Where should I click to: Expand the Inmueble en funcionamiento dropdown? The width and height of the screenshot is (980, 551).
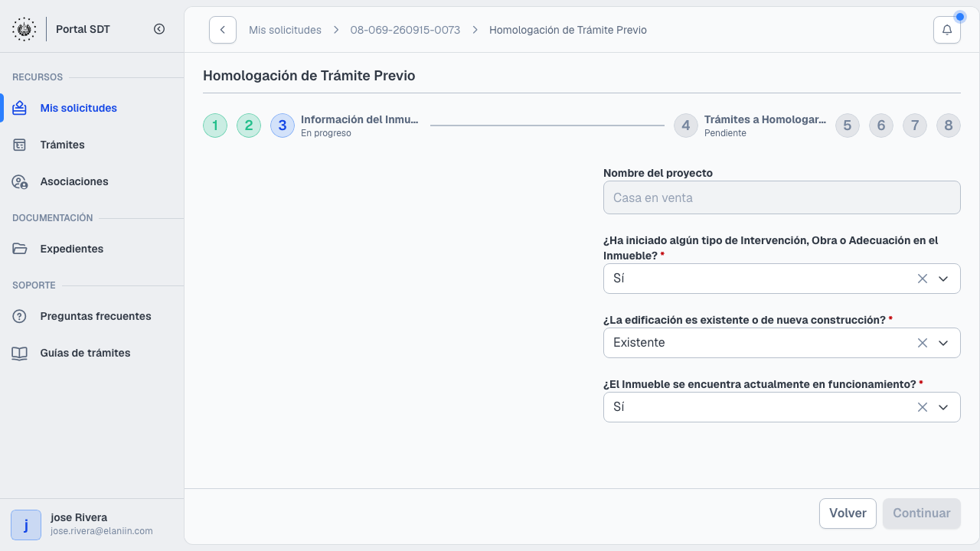tap(943, 407)
